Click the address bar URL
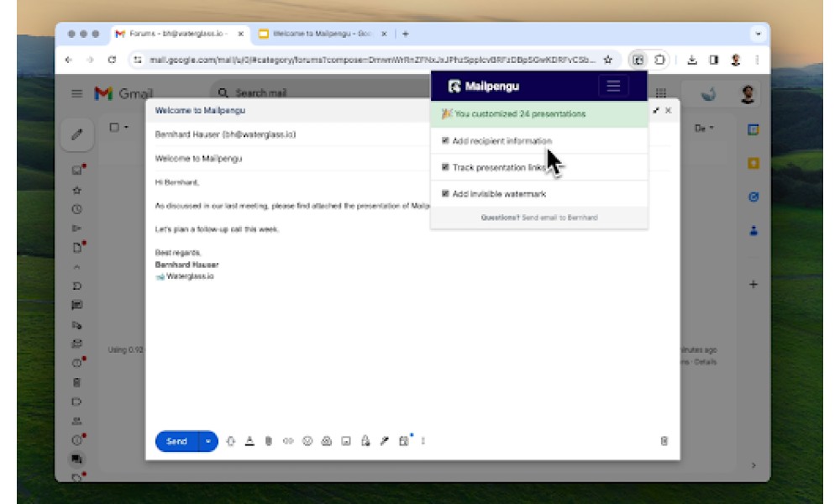 (x=372, y=60)
